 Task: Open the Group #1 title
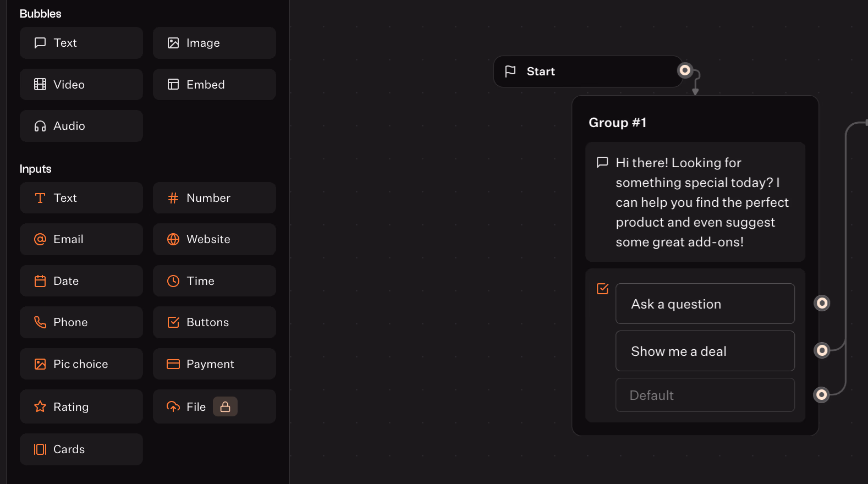(x=617, y=123)
